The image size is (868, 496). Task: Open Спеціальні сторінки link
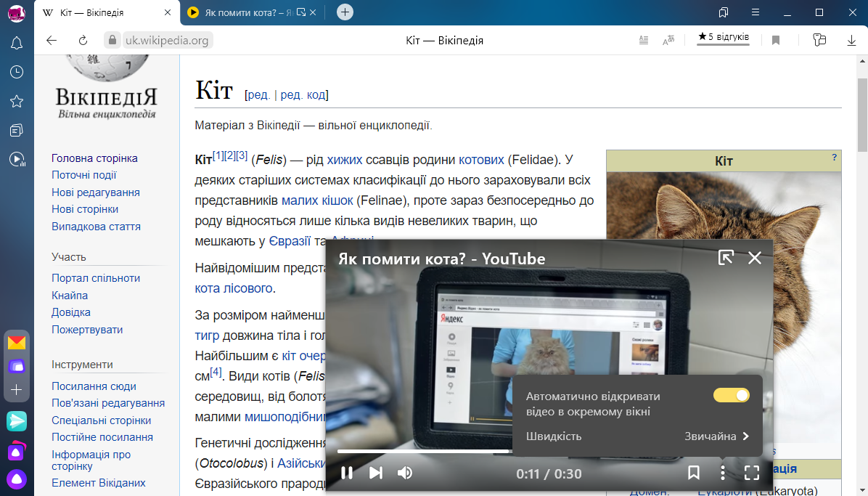pos(102,420)
